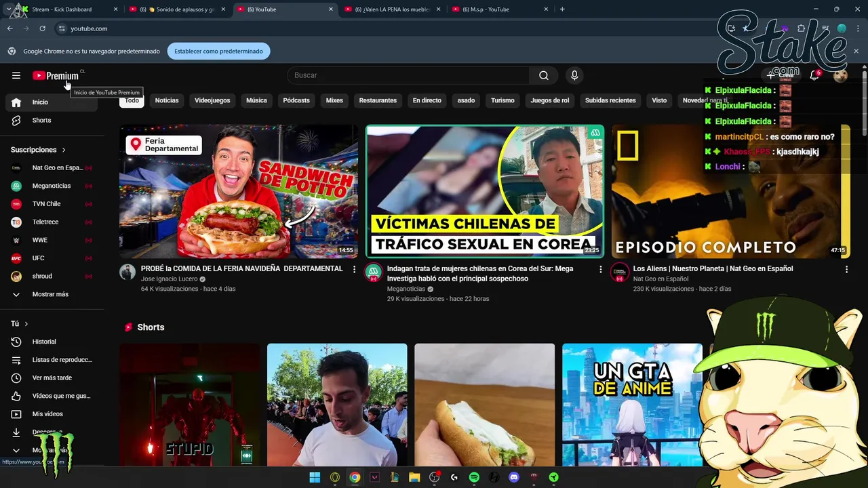Select the Todo filter chip
This screenshot has height=488, width=868.
click(x=132, y=100)
